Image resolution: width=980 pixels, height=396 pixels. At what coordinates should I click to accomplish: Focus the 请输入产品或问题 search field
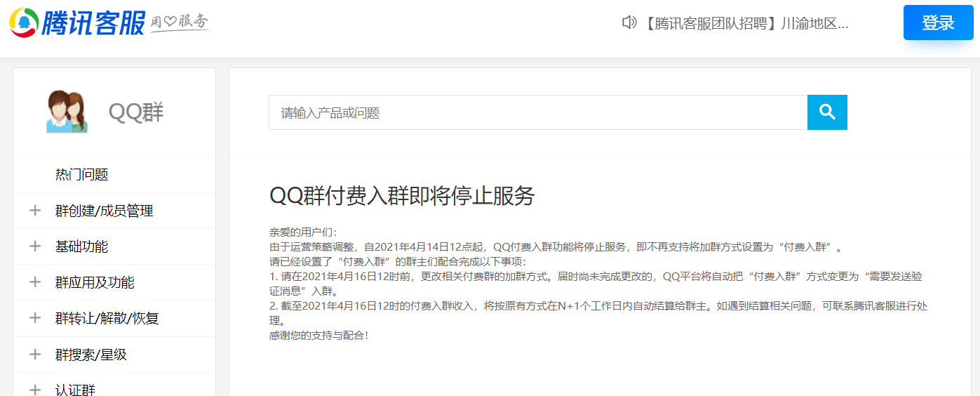coord(538,112)
